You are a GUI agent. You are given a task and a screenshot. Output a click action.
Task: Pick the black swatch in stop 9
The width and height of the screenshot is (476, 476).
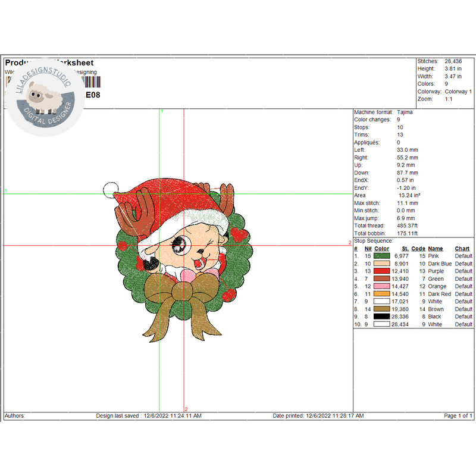381,317
